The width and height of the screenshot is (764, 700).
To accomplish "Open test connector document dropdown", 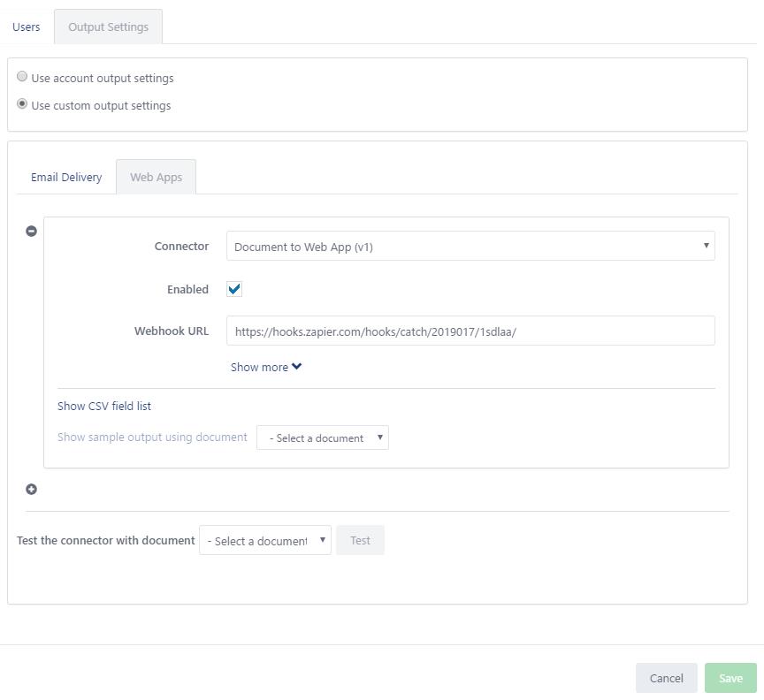I will (x=265, y=540).
